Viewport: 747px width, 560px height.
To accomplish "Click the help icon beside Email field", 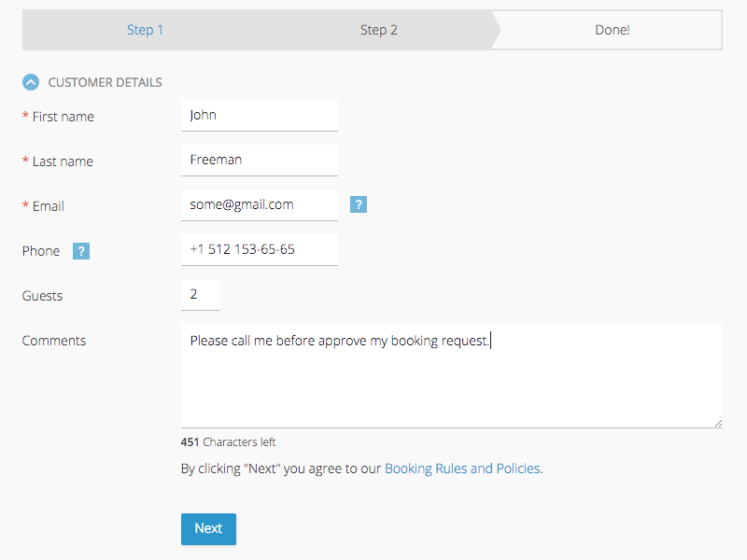I will (359, 204).
